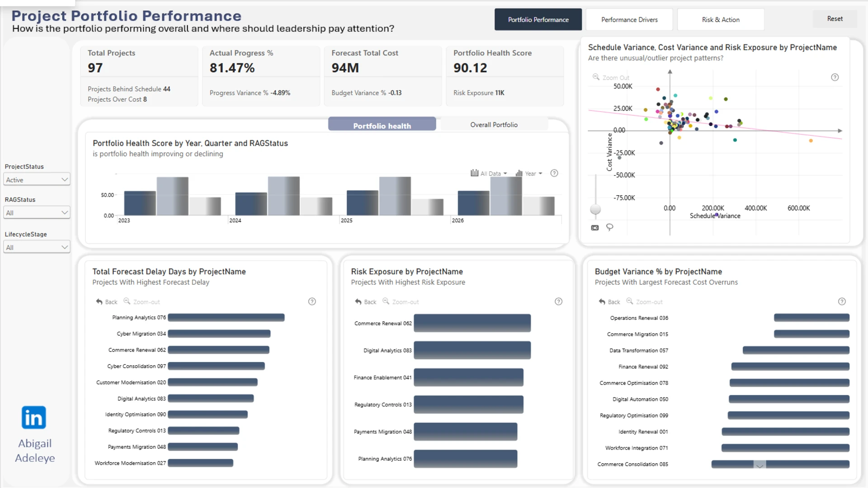Open the ProjectStatus dropdown showing Active
The height and width of the screenshot is (488, 868).
point(37,179)
